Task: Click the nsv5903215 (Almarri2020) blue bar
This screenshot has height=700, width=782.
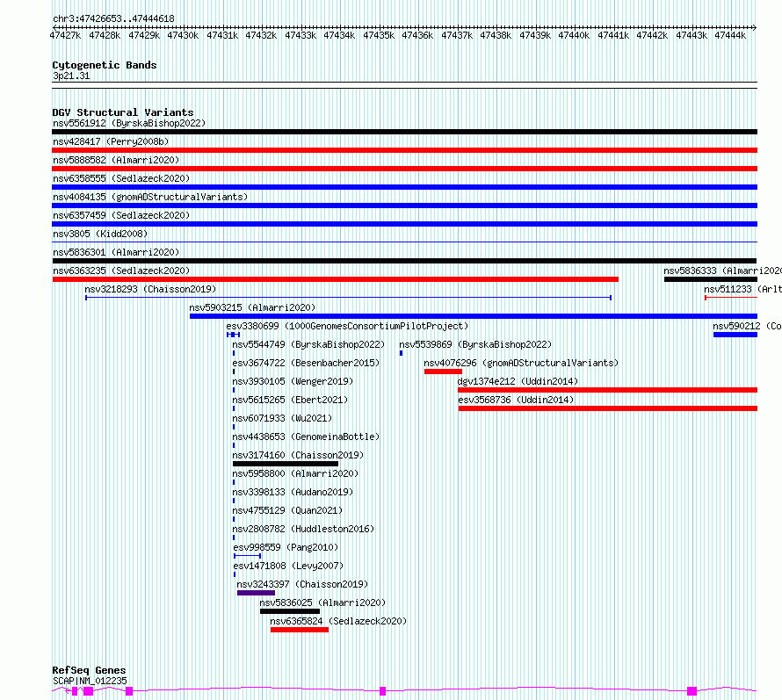Action: (x=474, y=316)
